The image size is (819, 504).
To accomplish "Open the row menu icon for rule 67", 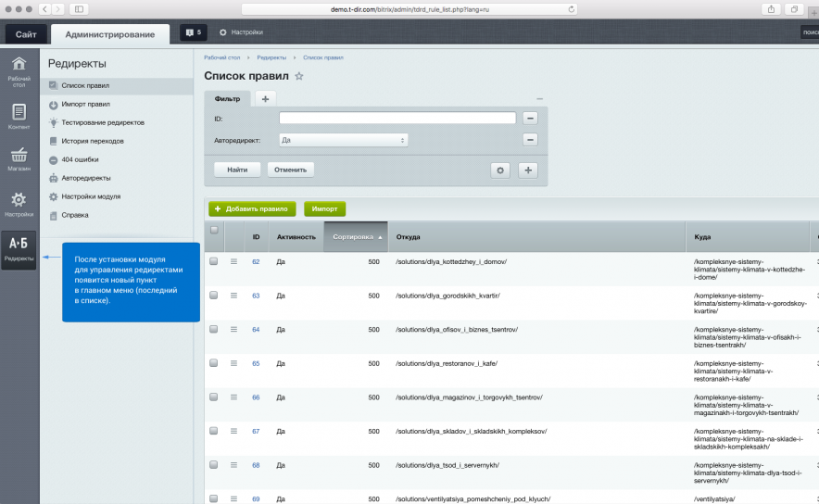I will pos(233,432).
